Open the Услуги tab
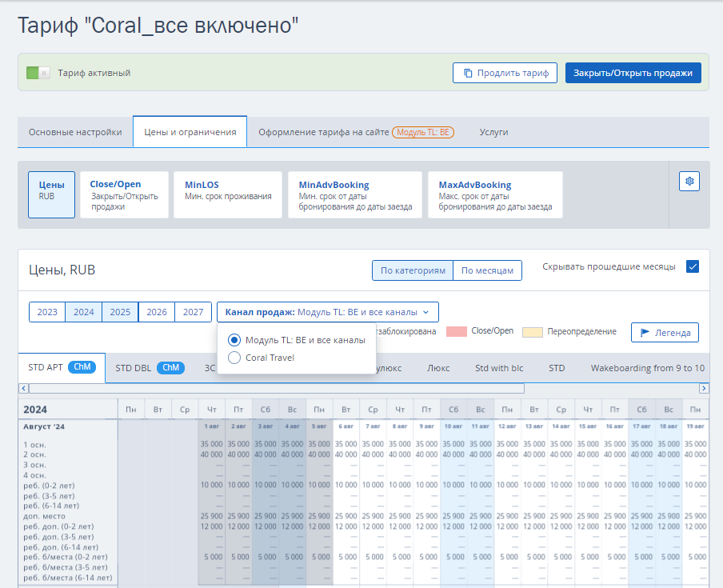 tap(493, 132)
